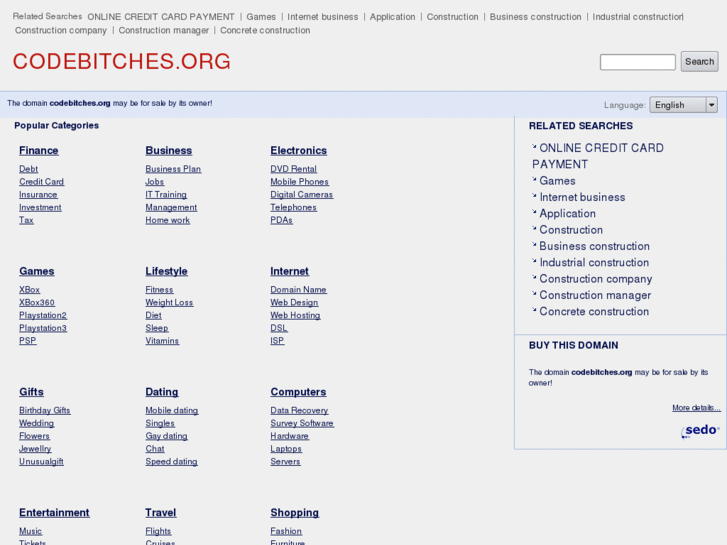This screenshot has height=545, width=727.
Task: Click the Search button
Action: [x=699, y=62]
